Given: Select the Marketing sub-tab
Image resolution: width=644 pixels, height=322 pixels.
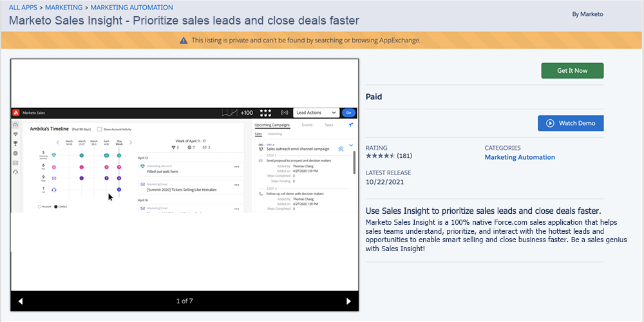Looking at the screenshot, I should pos(275,134).
